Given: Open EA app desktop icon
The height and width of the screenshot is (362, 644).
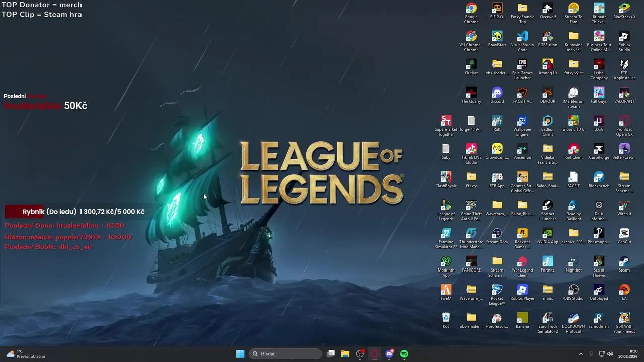Looking at the screenshot, I should tap(624, 293).
